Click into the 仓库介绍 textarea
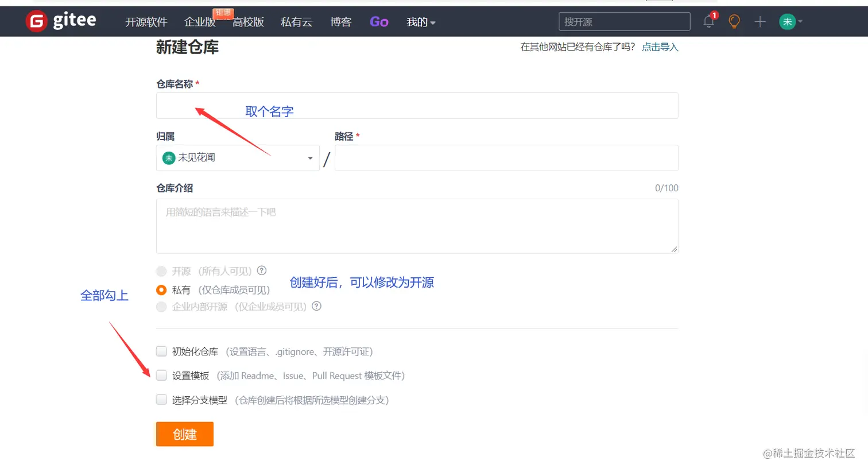Image resolution: width=868 pixels, height=472 pixels. 417,226
